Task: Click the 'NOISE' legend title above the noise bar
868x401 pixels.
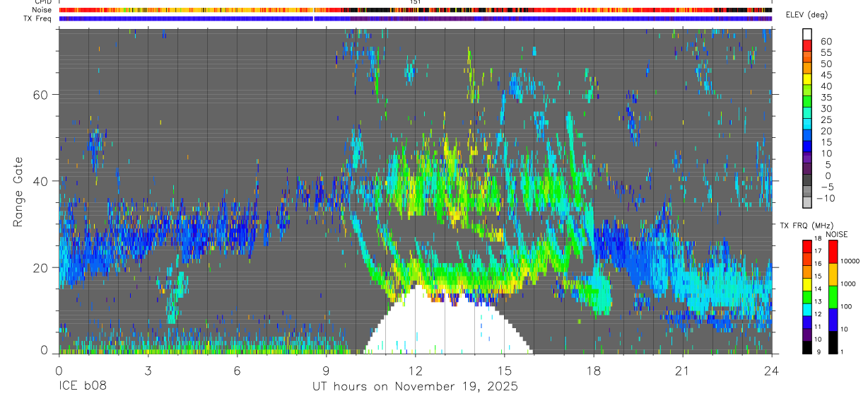Action: 837,234
